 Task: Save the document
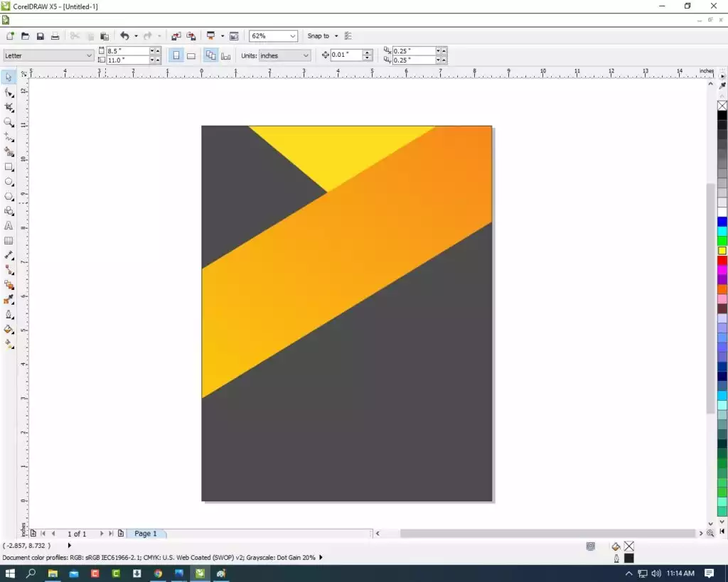[x=41, y=36]
